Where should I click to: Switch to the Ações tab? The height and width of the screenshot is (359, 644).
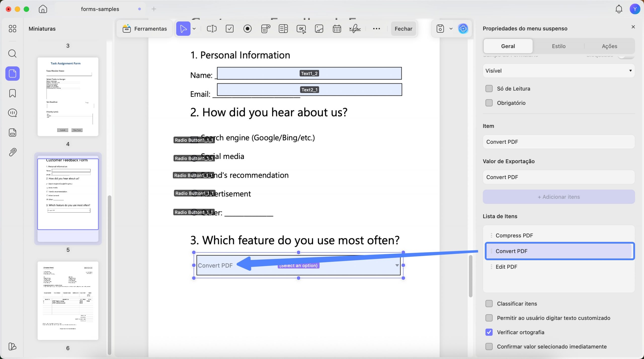tap(609, 46)
